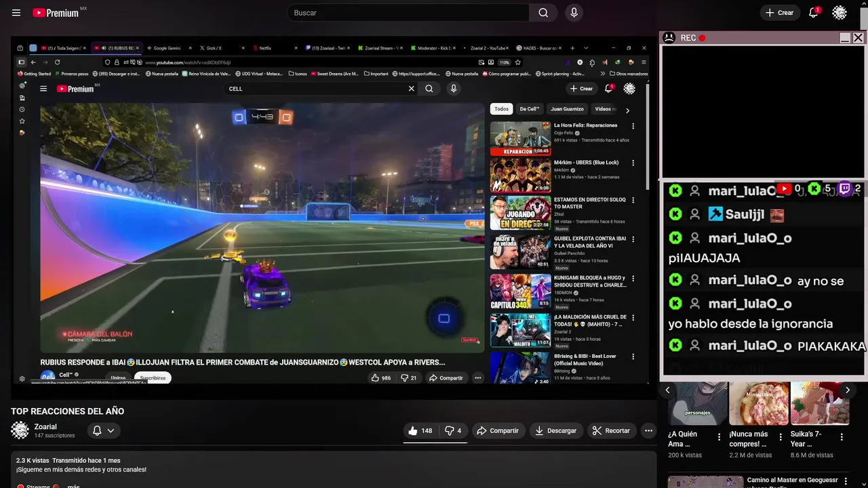Expand the subscription bell notification dropdown
Image resolution: width=868 pixels, height=488 pixels.
click(x=104, y=430)
